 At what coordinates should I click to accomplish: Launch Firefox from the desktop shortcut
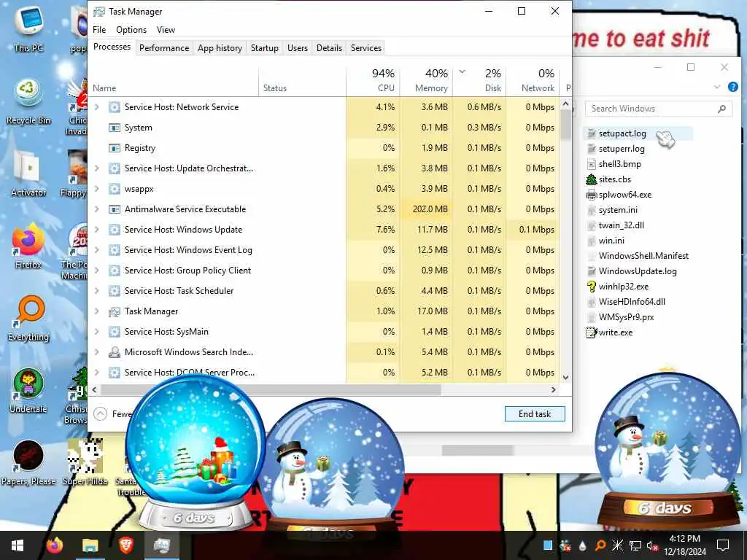click(28, 246)
